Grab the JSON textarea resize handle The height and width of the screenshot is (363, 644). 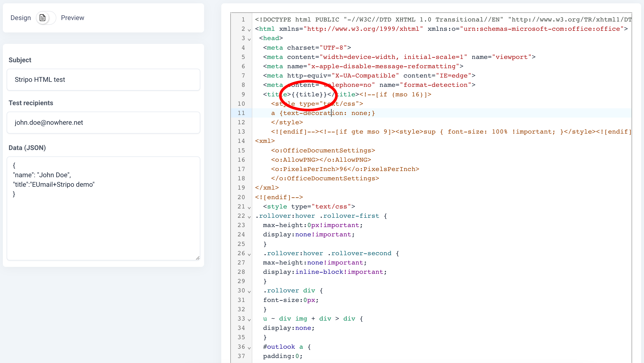tap(198, 258)
